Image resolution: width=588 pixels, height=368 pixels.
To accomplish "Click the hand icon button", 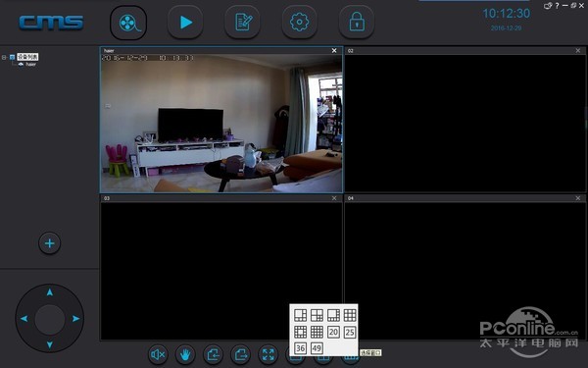I will [x=185, y=354].
